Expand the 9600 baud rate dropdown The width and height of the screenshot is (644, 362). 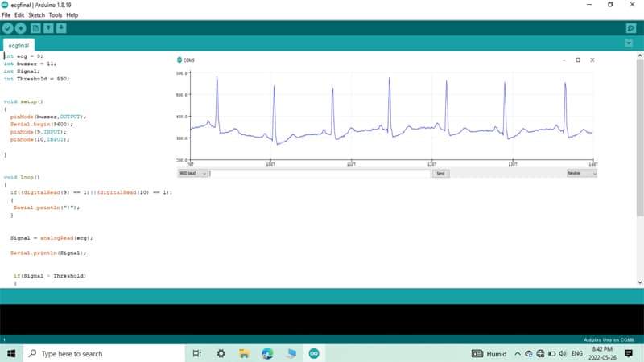click(193, 173)
